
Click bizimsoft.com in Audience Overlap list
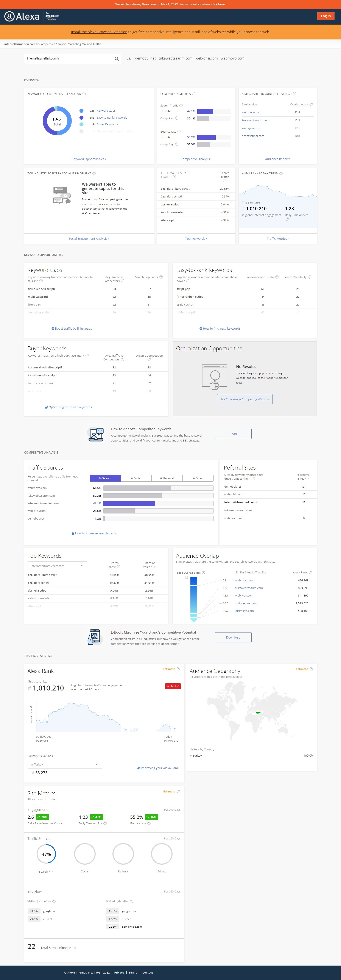tap(244, 611)
